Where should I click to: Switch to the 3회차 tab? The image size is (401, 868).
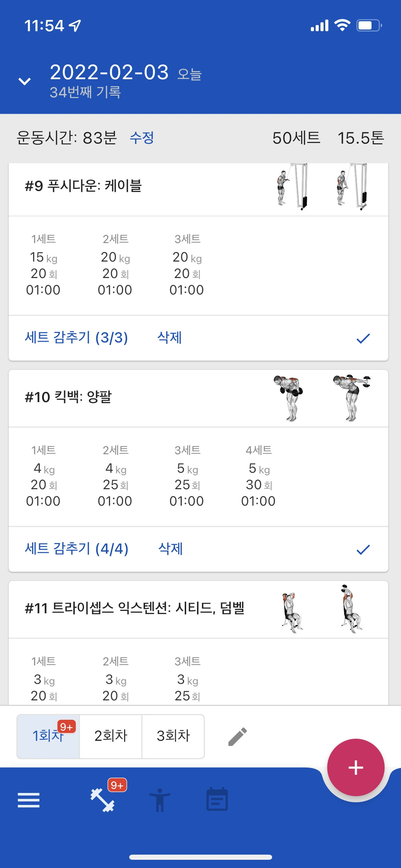tap(173, 736)
